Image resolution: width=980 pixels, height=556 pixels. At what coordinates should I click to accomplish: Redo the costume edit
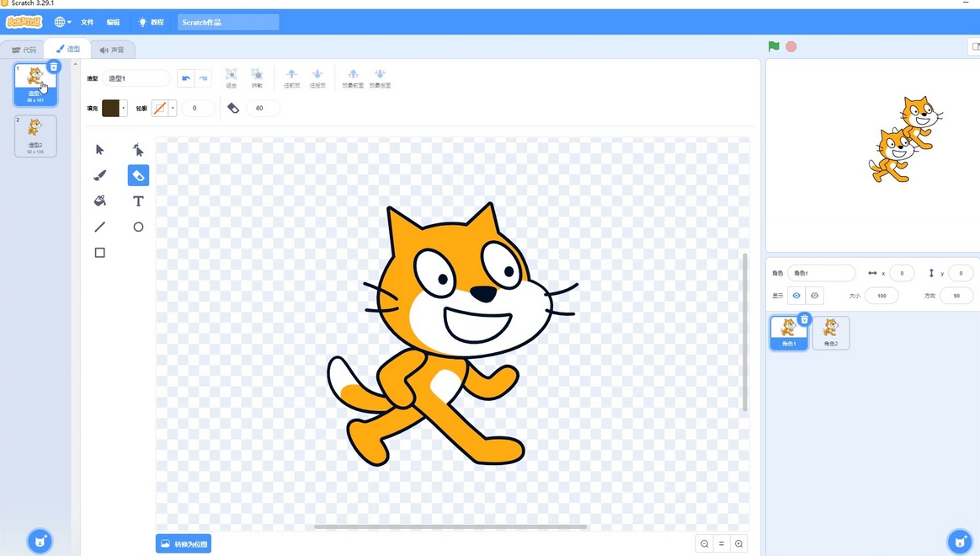pos(203,78)
